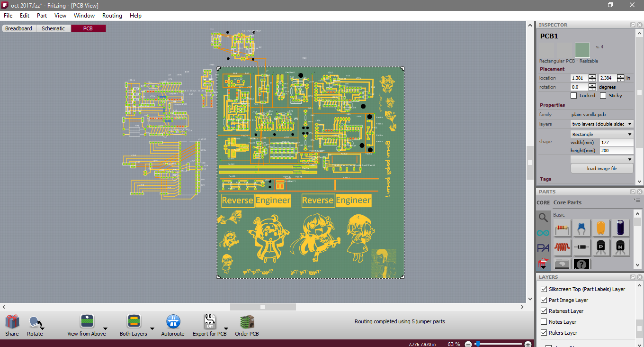This screenshot has height=347, width=644.
Task: Switch to the Breadboard tab
Action: (x=19, y=28)
